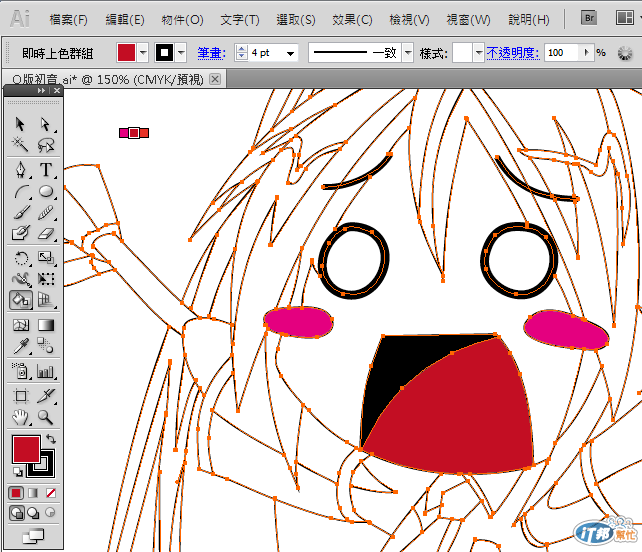Enable Draw Behind mode

(x=33, y=513)
